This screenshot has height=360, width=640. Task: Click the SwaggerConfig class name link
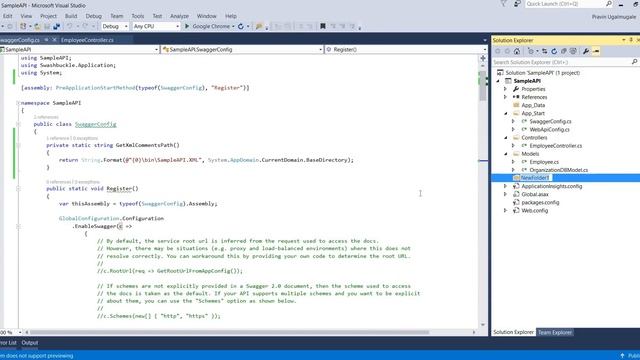click(96, 124)
